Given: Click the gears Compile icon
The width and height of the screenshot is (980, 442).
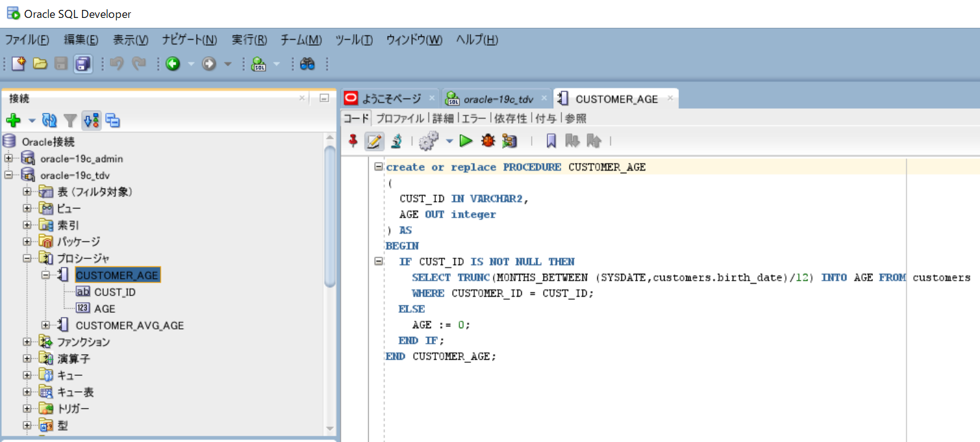Looking at the screenshot, I should click(428, 141).
